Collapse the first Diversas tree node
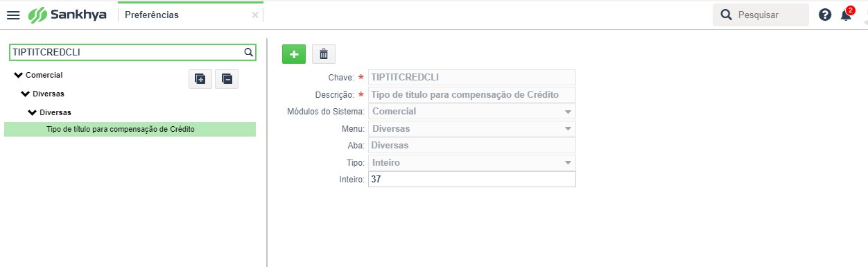 tap(25, 93)
